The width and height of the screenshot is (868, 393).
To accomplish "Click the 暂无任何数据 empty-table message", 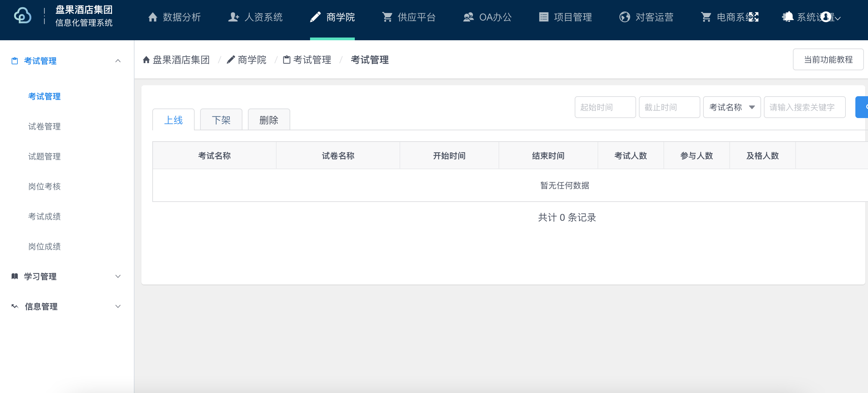I will pos(565,186).
